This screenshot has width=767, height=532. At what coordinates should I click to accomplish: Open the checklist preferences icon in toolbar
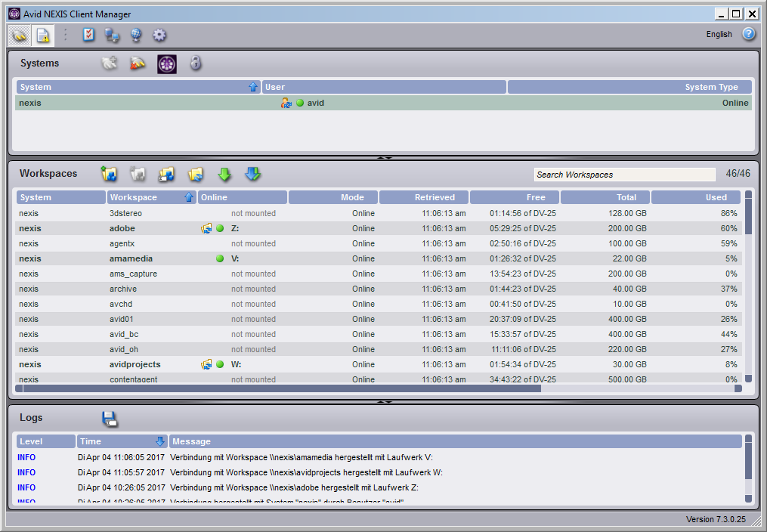pyautogui.click(x=88, y=35)
